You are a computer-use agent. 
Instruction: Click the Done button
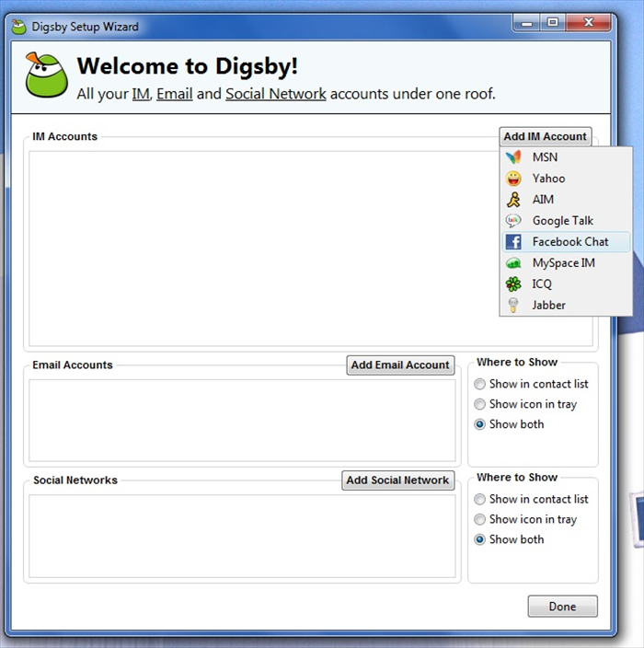(563, 607)
